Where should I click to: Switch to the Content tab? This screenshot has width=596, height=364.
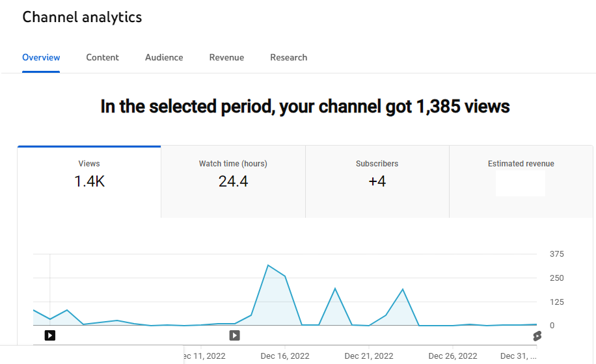(x=102, y=57)
